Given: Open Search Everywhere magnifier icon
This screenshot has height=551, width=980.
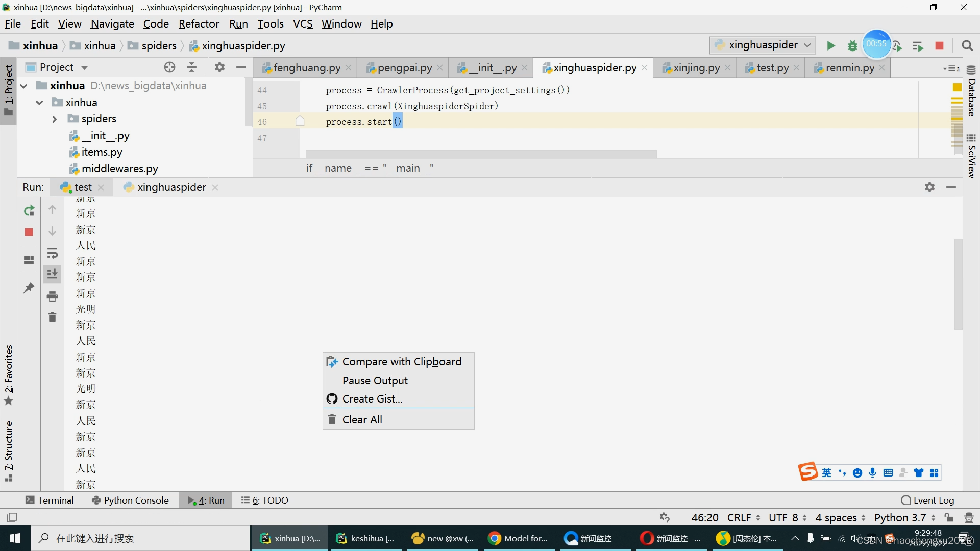Looking at the screenshot, I should coord(967,46).
